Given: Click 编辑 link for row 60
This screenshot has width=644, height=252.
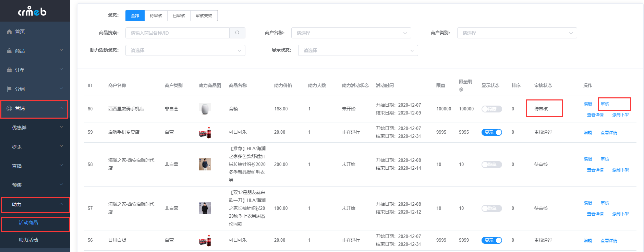Looking at the screenshot, I should point(588,104).
